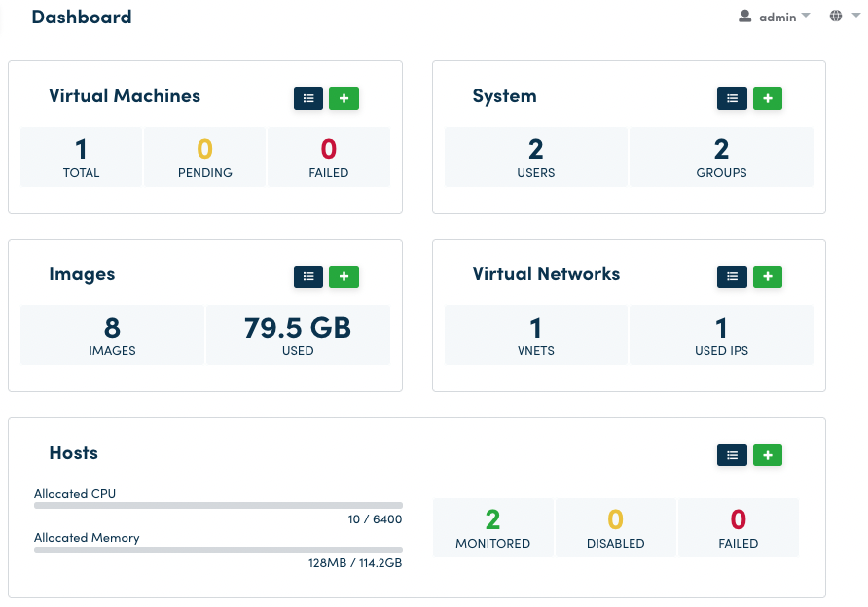Select the total Virtual Machines tile
Image resolution: width=868 pixels, height=607 pixels.
pos(81,158)
